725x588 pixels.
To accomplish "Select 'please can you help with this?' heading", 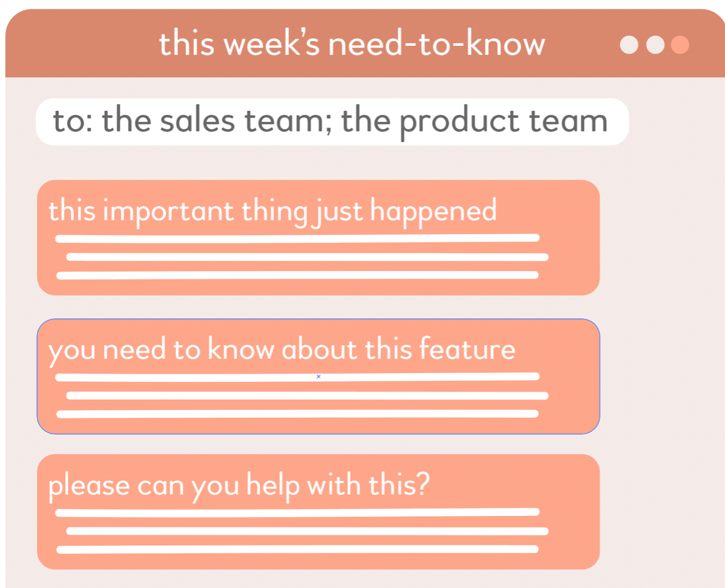I will (x=239, y=486).
